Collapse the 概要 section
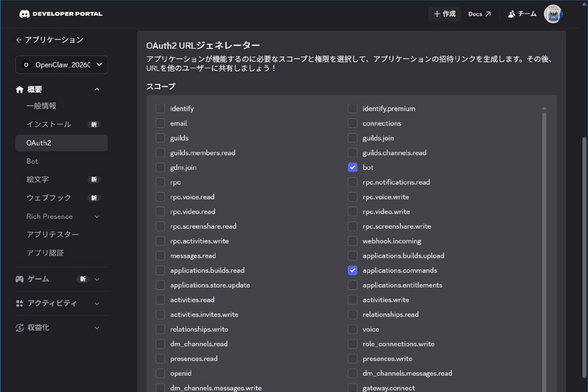 [x=96, y=89]
